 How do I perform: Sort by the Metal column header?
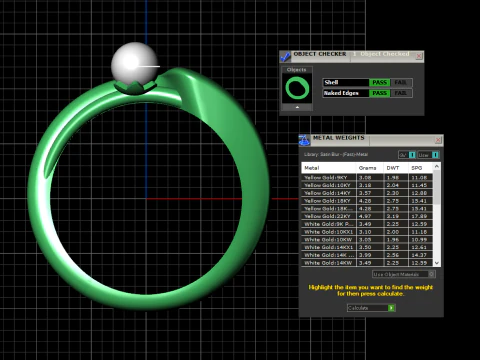[x=329, y=168]
